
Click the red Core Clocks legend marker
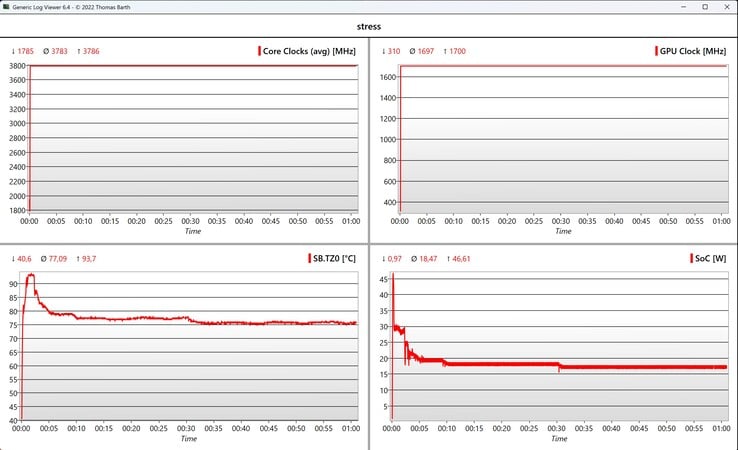259,51
